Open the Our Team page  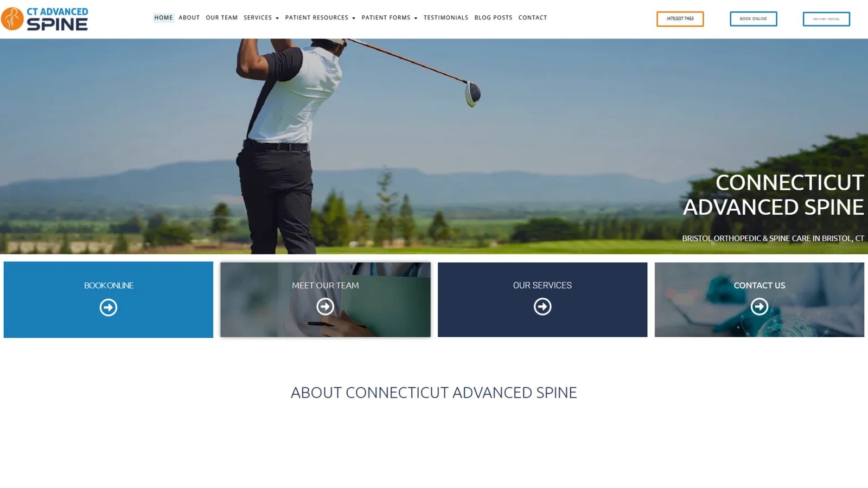(221, 18)
